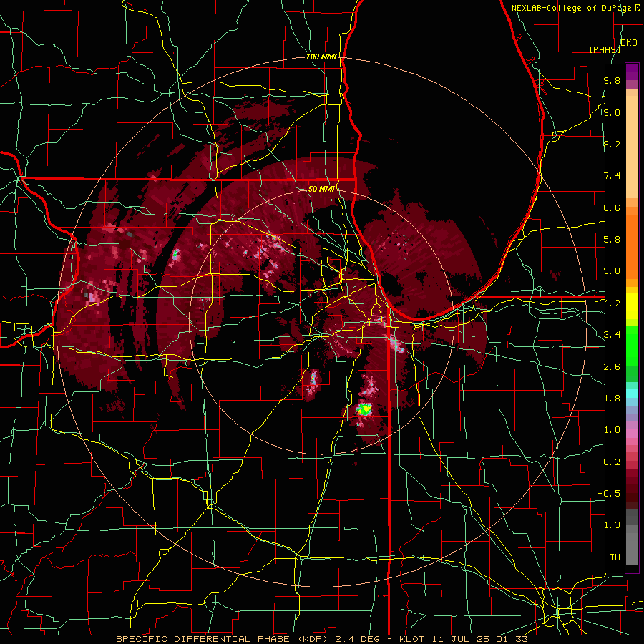Viewport: 644px width, 644px height.
Task: Click the 4.2 scale value
Action: pos(612,303)
